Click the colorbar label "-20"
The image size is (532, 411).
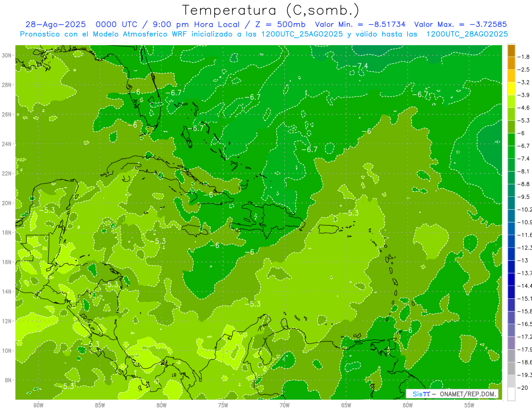(524, 388)
